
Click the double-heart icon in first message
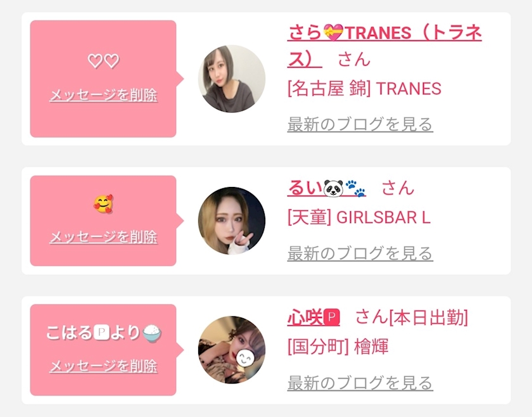[x=103, y=61]
